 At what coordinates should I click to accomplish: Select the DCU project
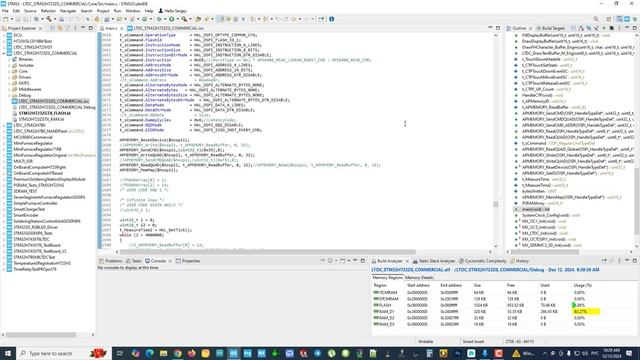coord(18,36)
